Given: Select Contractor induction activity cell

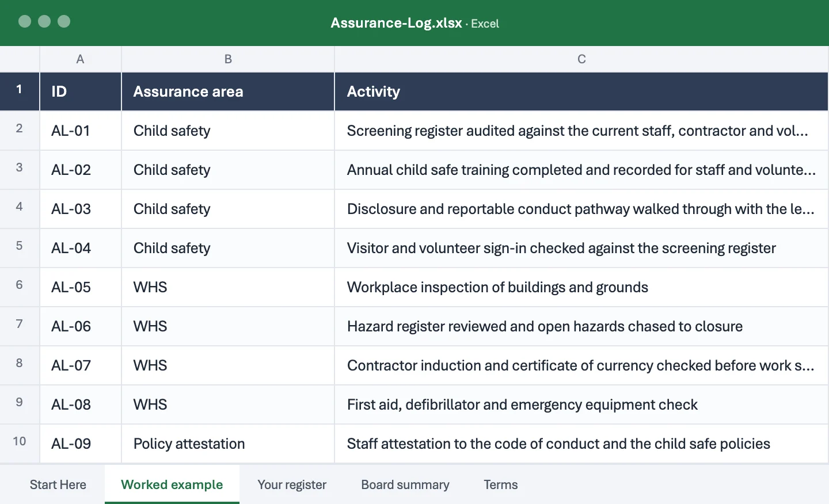Looking at the screenshot, I should 581,365.
